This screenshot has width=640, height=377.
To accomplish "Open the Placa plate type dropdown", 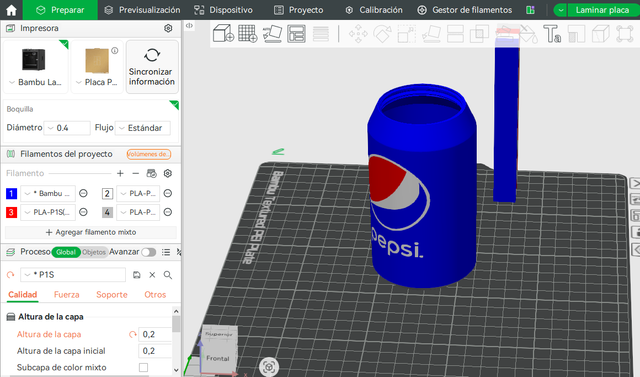I will [97, 82].
